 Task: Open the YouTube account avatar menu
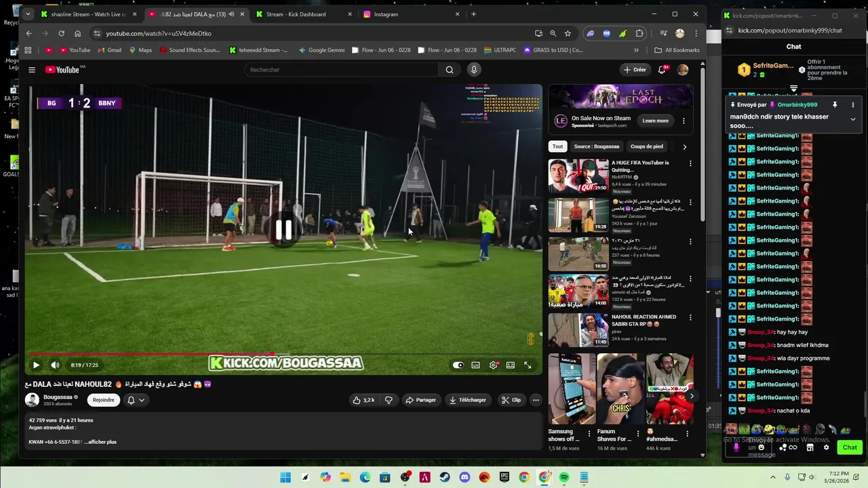pyautogui.click(x=683, y=70)
